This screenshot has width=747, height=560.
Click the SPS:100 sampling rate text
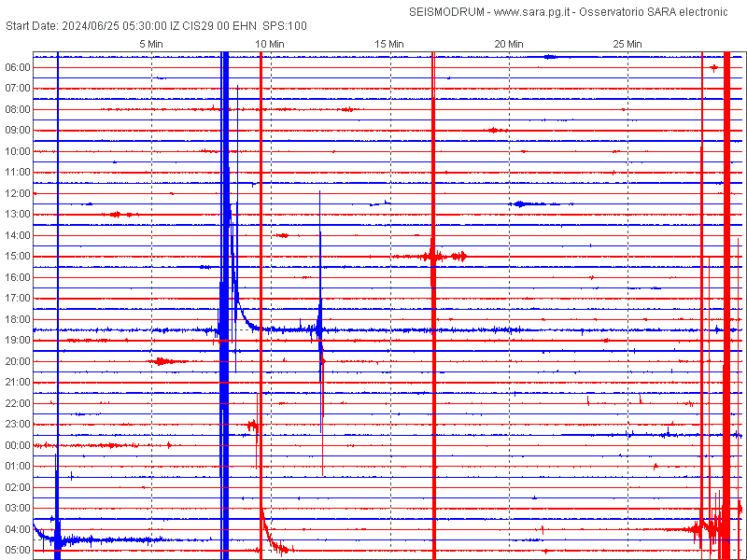pyautogui.click(x=285, y=26)
